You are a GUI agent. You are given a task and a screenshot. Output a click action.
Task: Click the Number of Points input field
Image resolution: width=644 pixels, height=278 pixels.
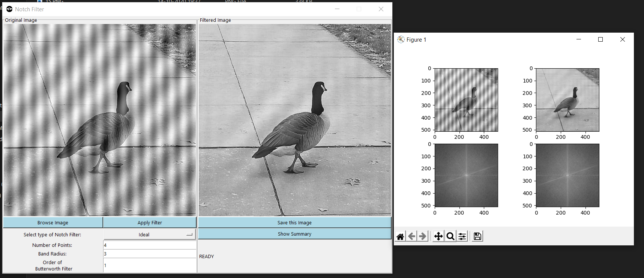click(x=150, y=245)
